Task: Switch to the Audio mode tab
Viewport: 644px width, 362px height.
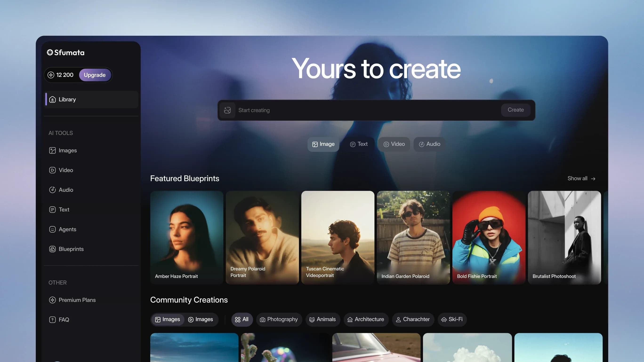Action: click(430, 144)
